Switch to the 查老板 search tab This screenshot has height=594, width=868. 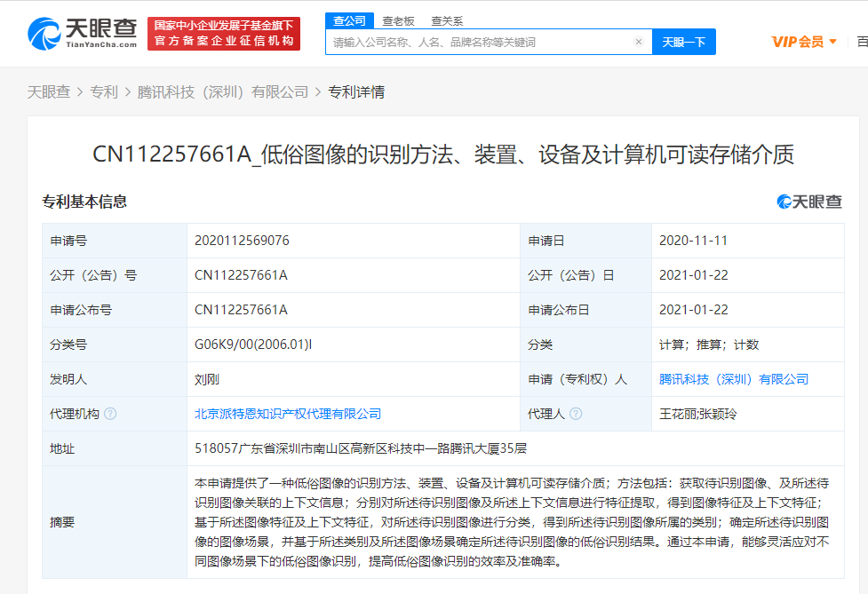400,20
